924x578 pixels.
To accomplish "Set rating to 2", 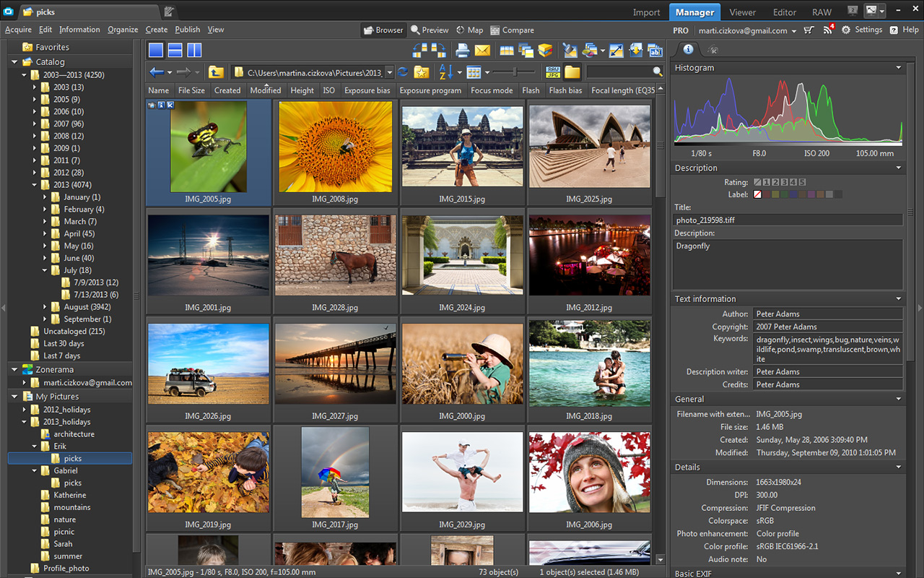I will [776, 183].
